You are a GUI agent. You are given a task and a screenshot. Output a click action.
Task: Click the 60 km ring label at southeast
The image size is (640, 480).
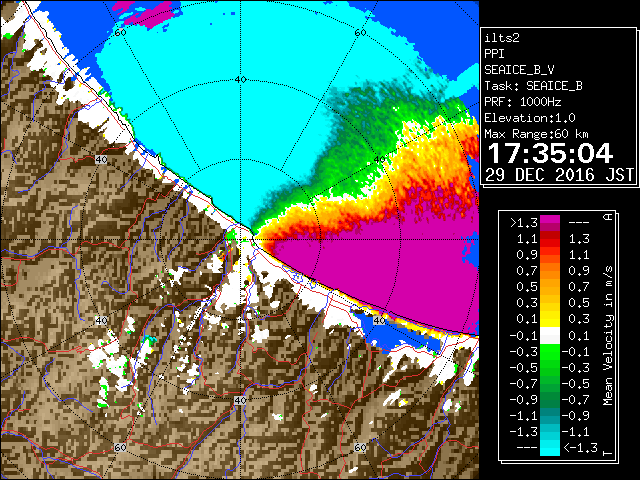click(x=360, y=447)
